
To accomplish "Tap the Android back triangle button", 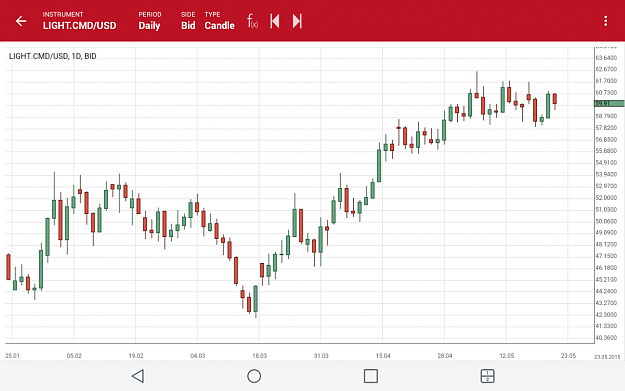I will click(138, 376).
